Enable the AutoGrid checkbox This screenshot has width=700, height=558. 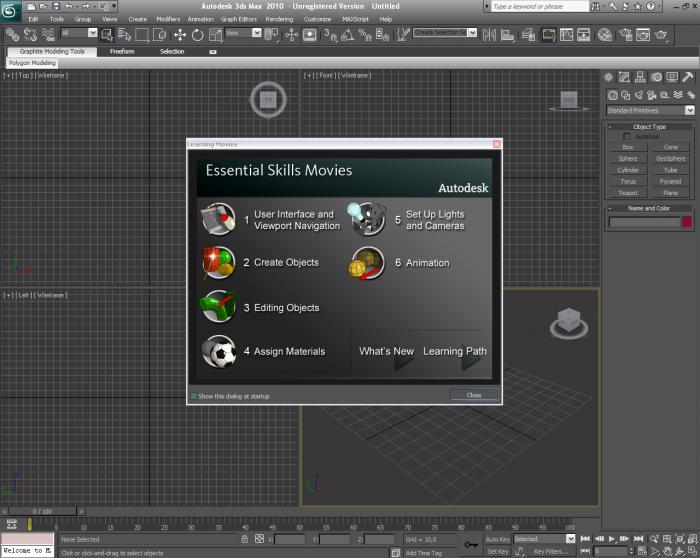click(x=627, y=136)
